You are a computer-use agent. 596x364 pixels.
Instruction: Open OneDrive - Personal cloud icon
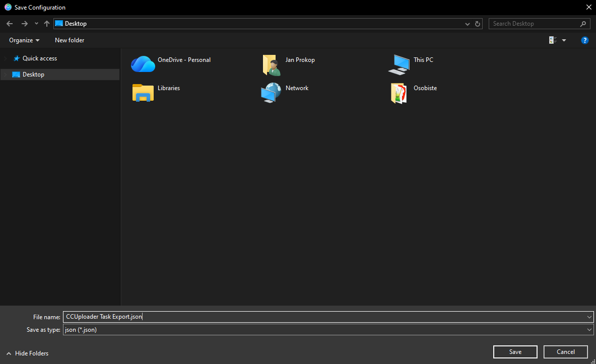143,64
